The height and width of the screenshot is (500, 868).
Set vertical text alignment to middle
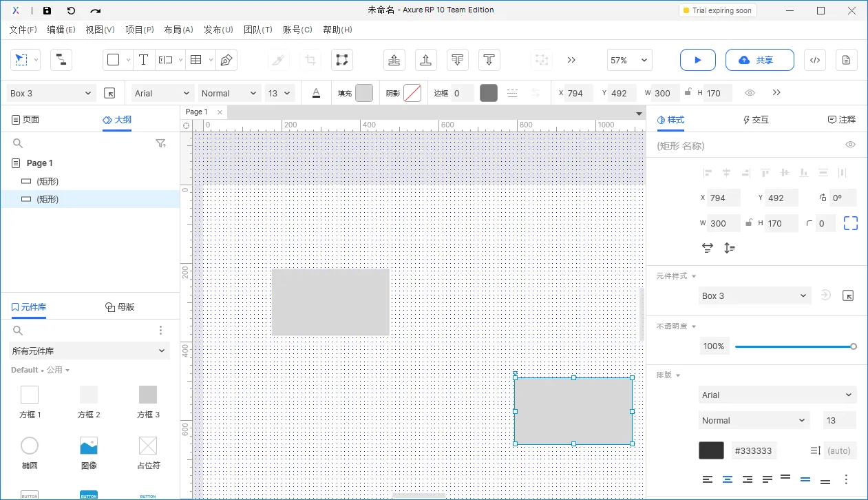click(805, 479)
